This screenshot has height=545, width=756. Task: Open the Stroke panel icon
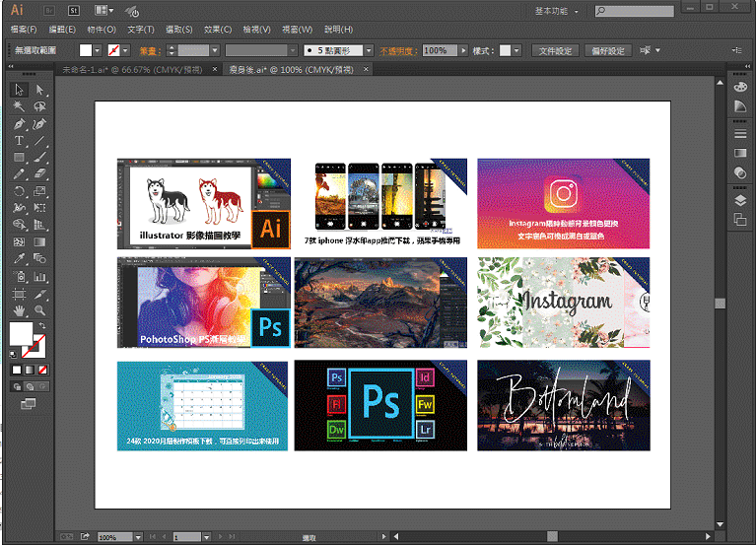tap(740, 134)
